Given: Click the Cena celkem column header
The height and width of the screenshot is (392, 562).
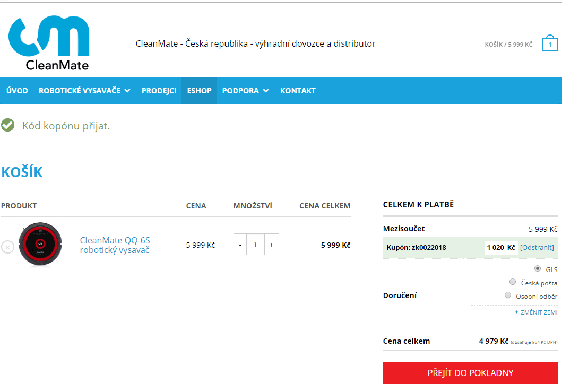Looking at the screenshot, I should (325, 206).
